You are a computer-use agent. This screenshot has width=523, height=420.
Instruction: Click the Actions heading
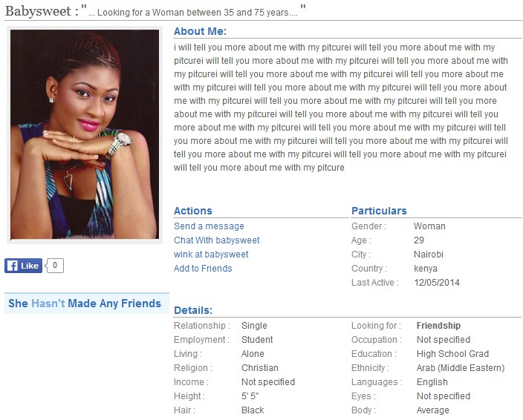[x=193, y=211]
